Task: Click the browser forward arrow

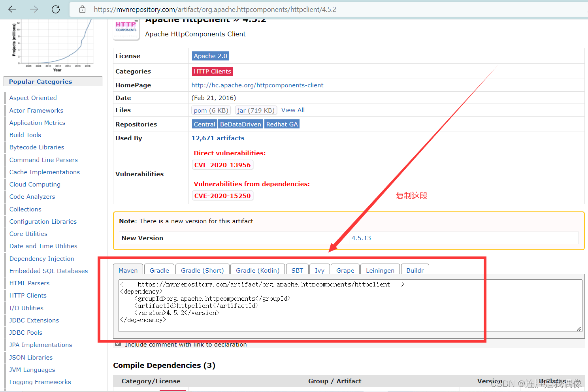Action: click(x=34, y=9)
